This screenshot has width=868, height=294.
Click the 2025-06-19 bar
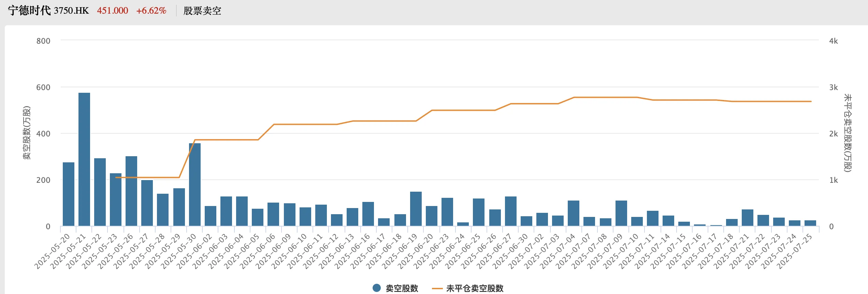point(416,209)
